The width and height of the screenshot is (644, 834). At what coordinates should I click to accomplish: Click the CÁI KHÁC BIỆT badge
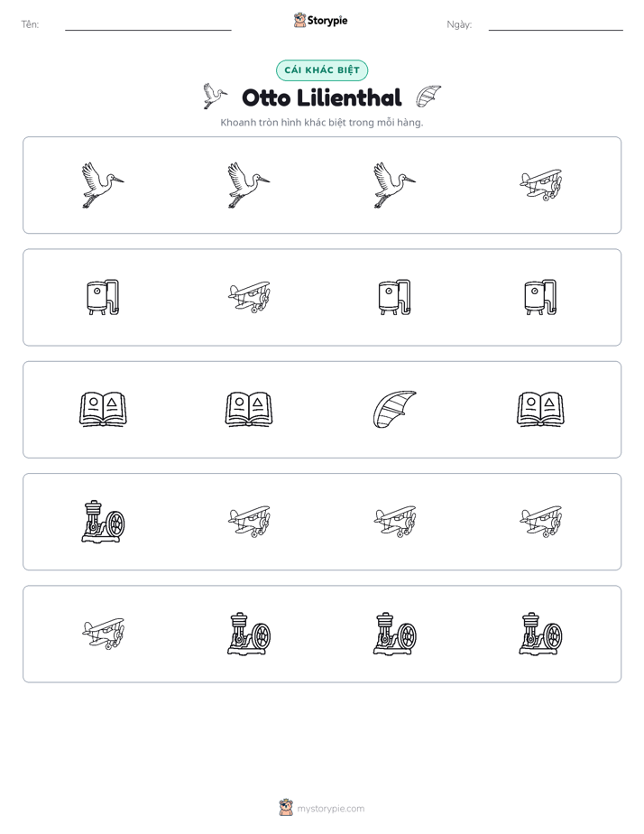click(x=322, y=70)
